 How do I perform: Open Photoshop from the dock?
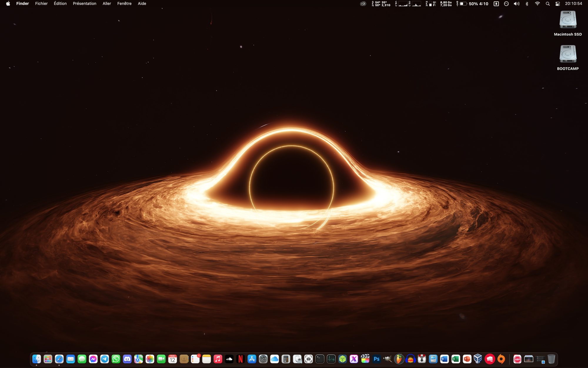tap(376, 359)
